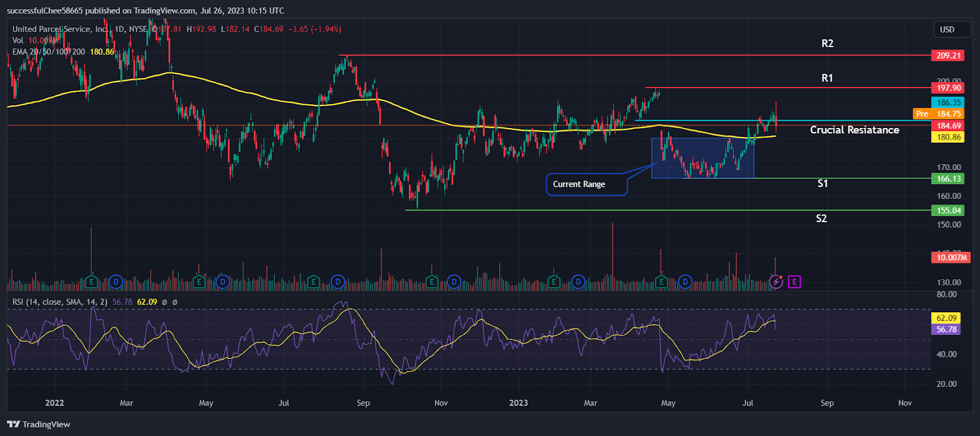Click the C184.69 close value in header
Viewport: 980px width, 436px height.
click(269, 29)
